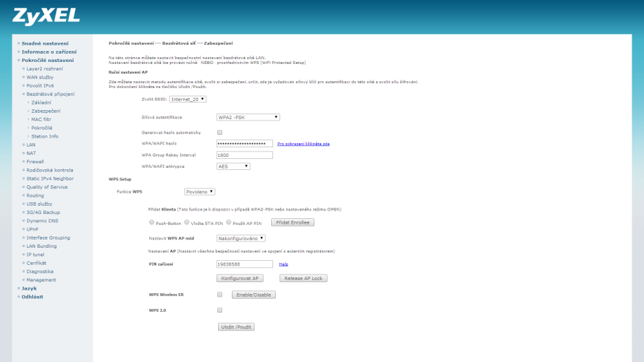The width and height of the screenshot is (644, 362).
Task: Open Dynamic DNS settings
Action: coord(42,221)
